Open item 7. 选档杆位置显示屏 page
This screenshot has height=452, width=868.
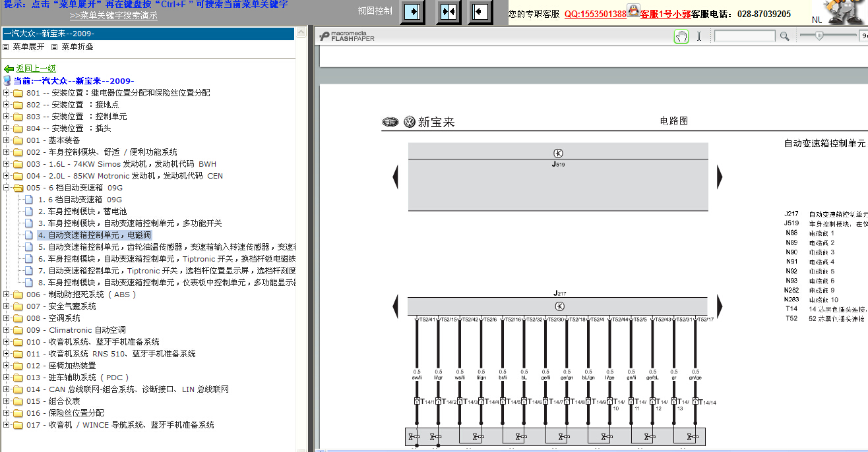click(x=167, y=271)
